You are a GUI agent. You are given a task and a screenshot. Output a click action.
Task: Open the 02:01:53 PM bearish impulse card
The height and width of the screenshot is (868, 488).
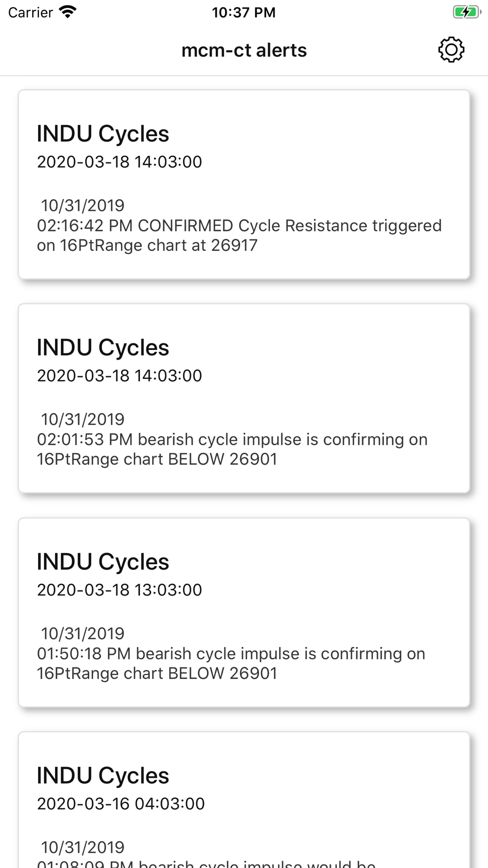pos(244,398)
